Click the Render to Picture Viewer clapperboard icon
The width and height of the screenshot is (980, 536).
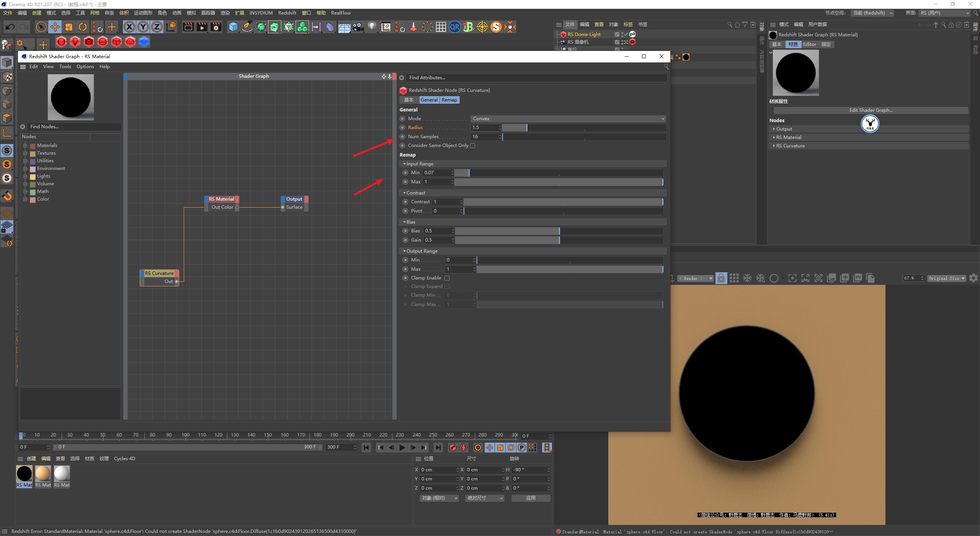click(x=202, y=27)
